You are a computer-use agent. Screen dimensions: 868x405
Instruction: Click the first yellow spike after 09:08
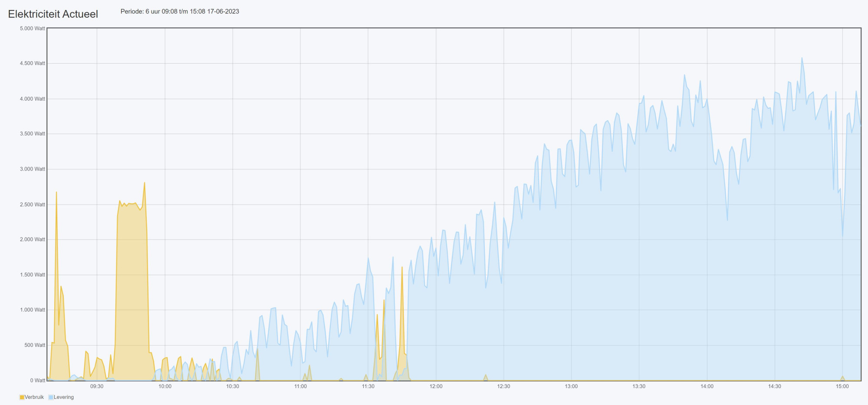tap(56, 193)
